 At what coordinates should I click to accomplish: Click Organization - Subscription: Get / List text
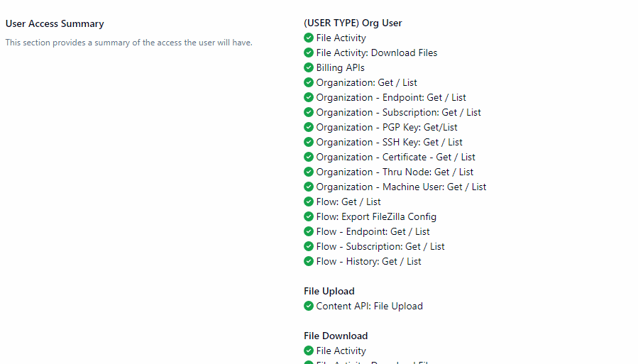398,113
